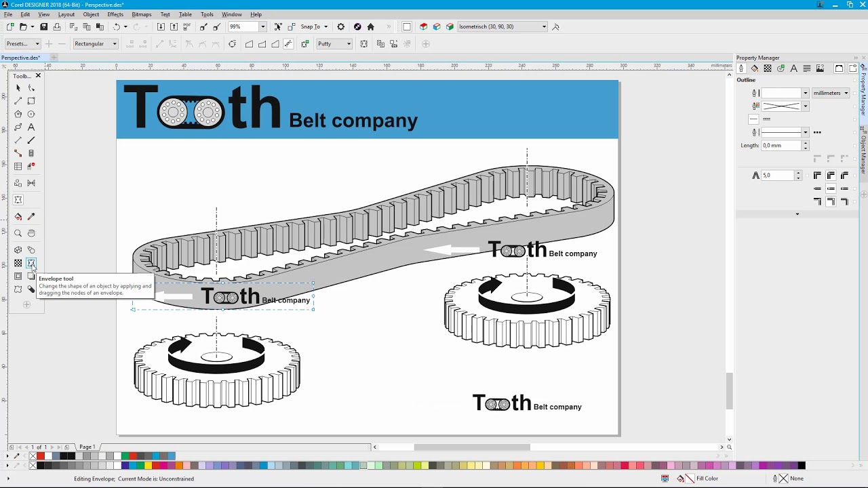Click the yellow swatch in the color palette
The image size is (868, 488).
coord(149,466)
